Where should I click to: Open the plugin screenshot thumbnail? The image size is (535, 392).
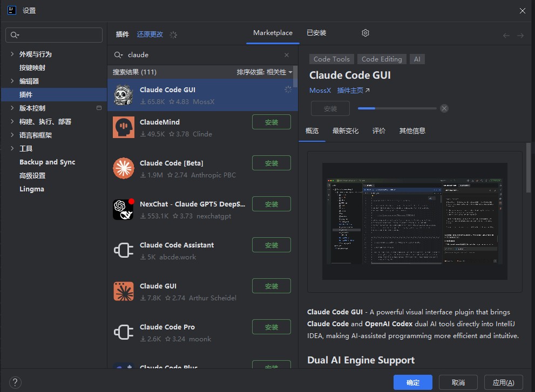415,222
